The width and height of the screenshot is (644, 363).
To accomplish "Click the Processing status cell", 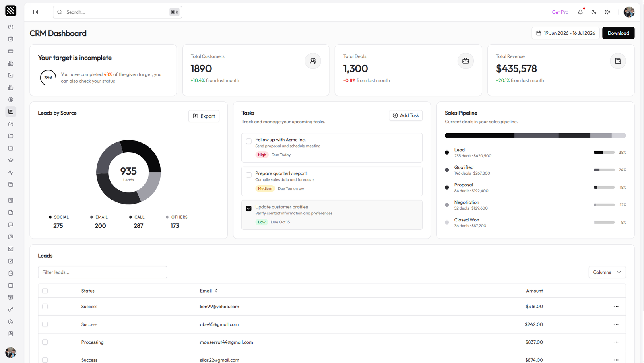I will (92, 342).
